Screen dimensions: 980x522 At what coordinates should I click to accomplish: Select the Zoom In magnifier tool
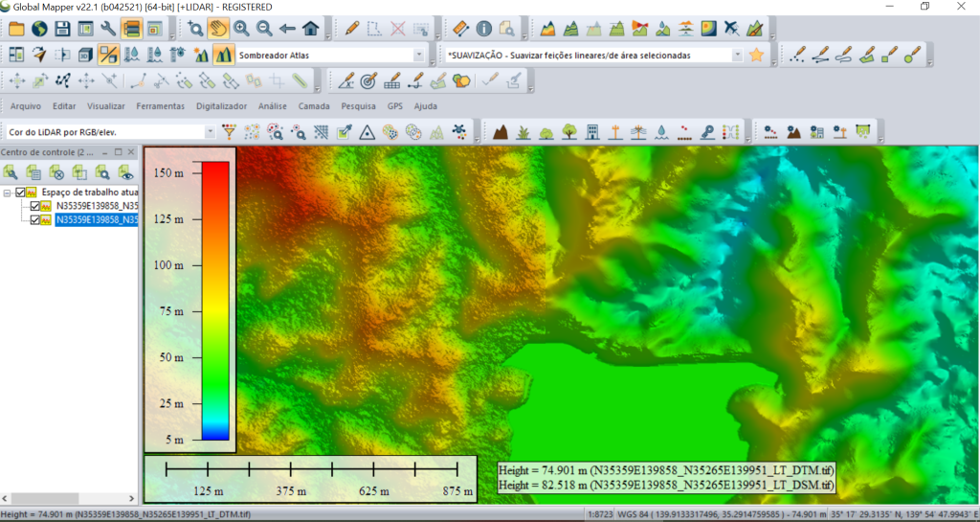pyautogui.click(x=241, y=29)
